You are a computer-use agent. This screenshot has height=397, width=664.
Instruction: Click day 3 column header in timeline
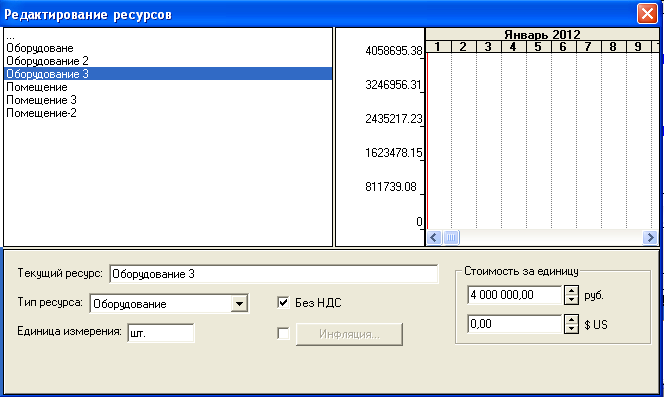[488, 47]
